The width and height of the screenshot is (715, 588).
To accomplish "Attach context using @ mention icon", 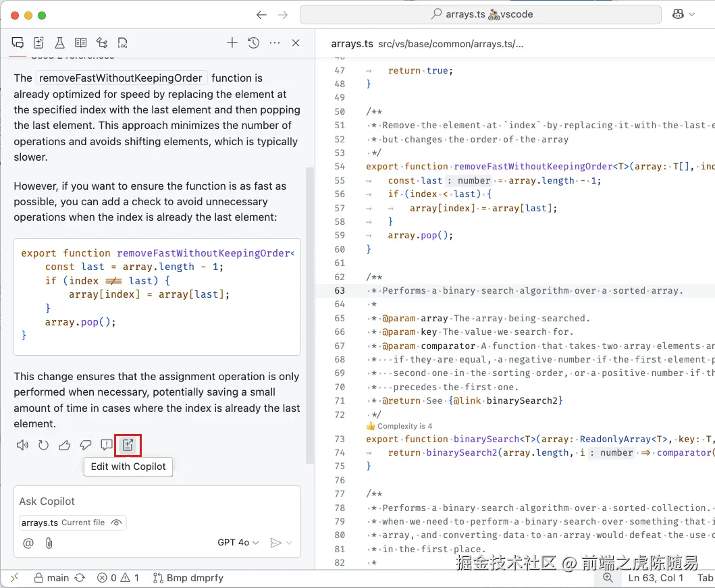I will click(28, 543).
